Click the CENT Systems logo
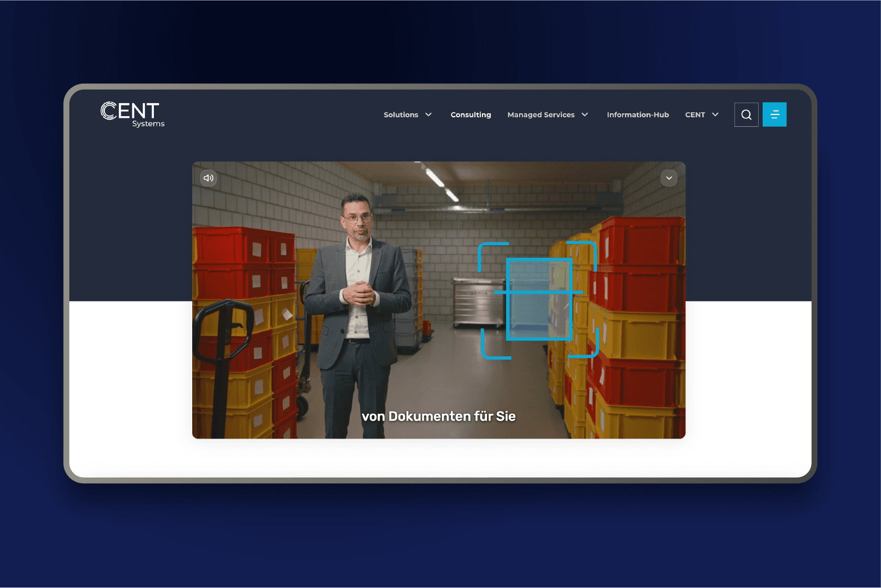Screen dimensions: 881x588 132,114
